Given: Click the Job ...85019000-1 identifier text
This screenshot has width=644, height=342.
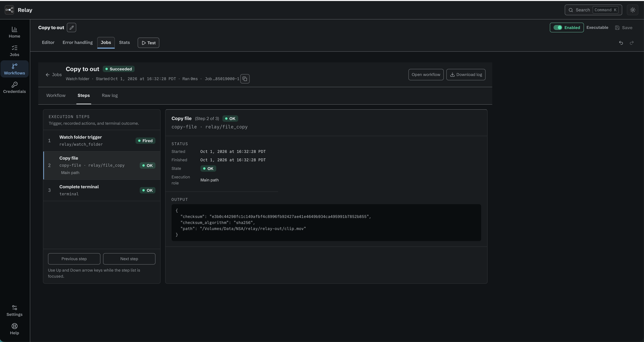Looking at the screenshot, I should (222, 79).
